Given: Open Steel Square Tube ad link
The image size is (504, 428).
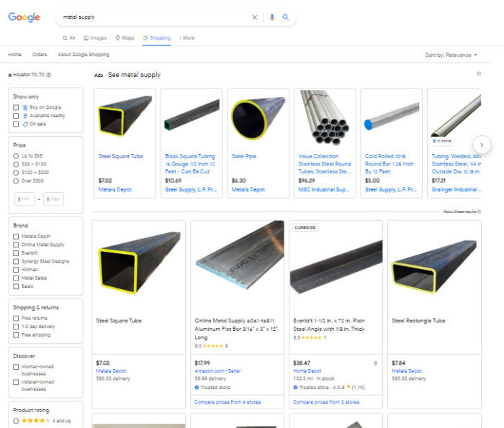Looking at the screenshot, I should click(x=120, y=156).
